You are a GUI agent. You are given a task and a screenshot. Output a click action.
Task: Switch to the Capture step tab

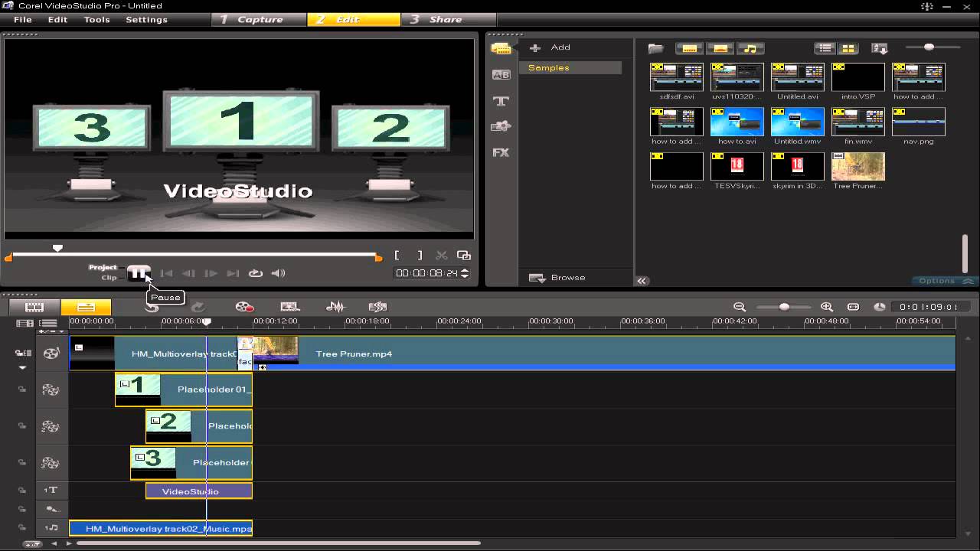pyautogui.click(x=259, y=19)
